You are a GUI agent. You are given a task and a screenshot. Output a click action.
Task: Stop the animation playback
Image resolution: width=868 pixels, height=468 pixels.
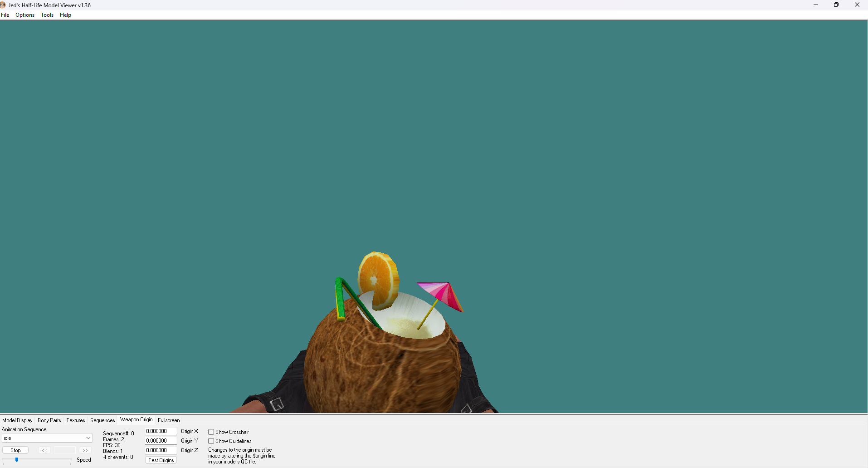coord(15,450)
